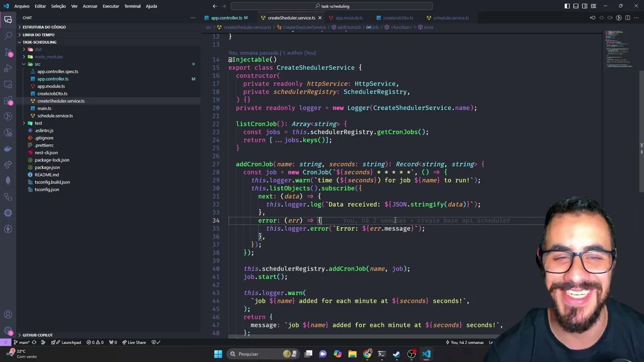Screen dimensions: 644x362
Task: Click the Thunder Client lightning icon
Action: [x=8, y=229]
